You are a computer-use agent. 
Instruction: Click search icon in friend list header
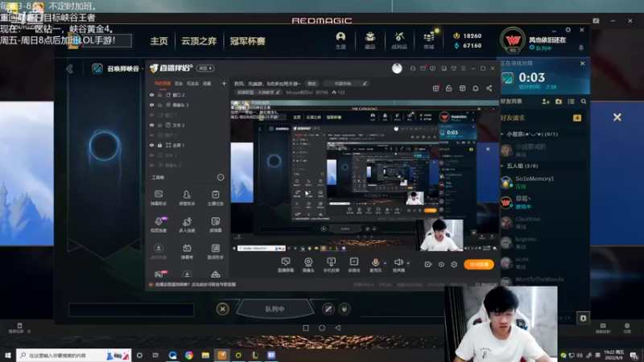pyautogui.click(x=584, y=101)
